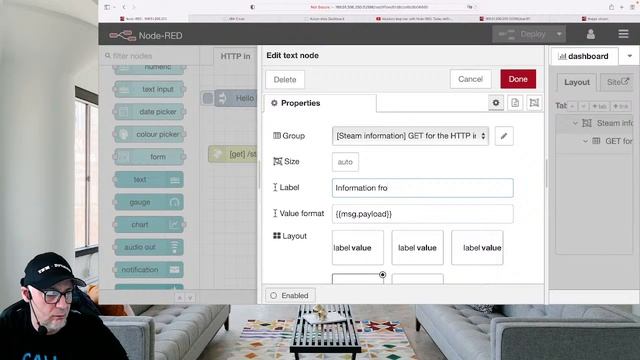Edit the selected group with pencil icon
640x360 pixels.
pos(504,136)
